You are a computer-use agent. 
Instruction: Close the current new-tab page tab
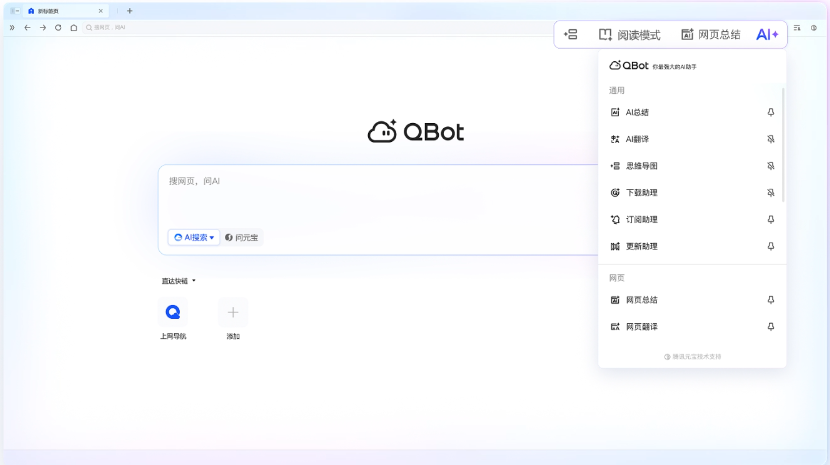[x=101, y=11]
